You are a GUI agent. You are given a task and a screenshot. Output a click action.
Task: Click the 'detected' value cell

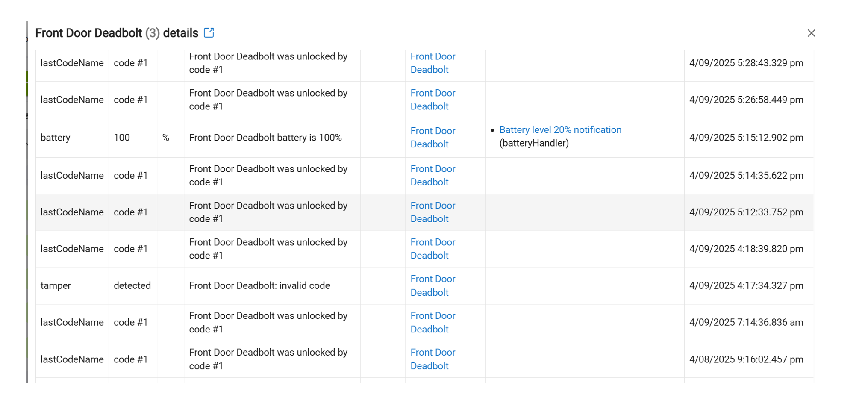pyautogui.click(x=133, y=285)
